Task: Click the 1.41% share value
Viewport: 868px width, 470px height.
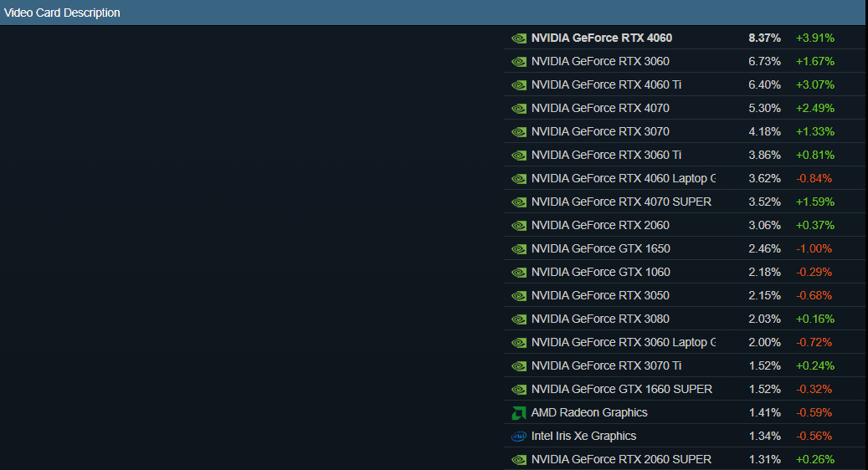Action: (764, 412)
